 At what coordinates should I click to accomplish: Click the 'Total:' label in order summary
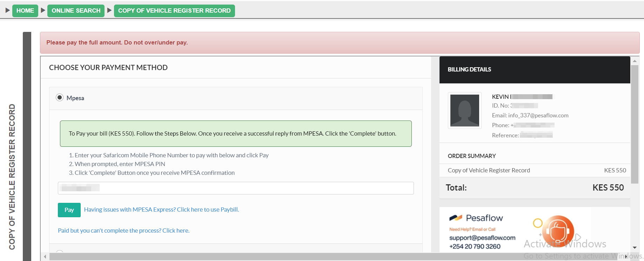pyautogui.click(x=456, y=188)
